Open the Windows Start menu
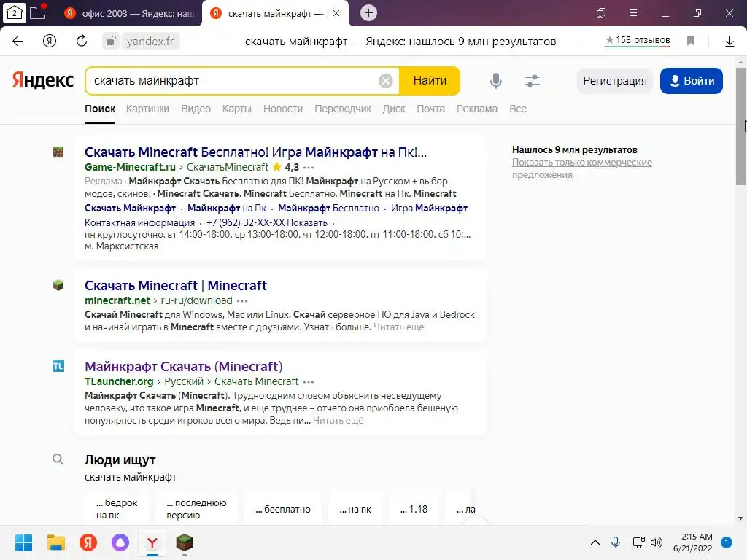 23,542
